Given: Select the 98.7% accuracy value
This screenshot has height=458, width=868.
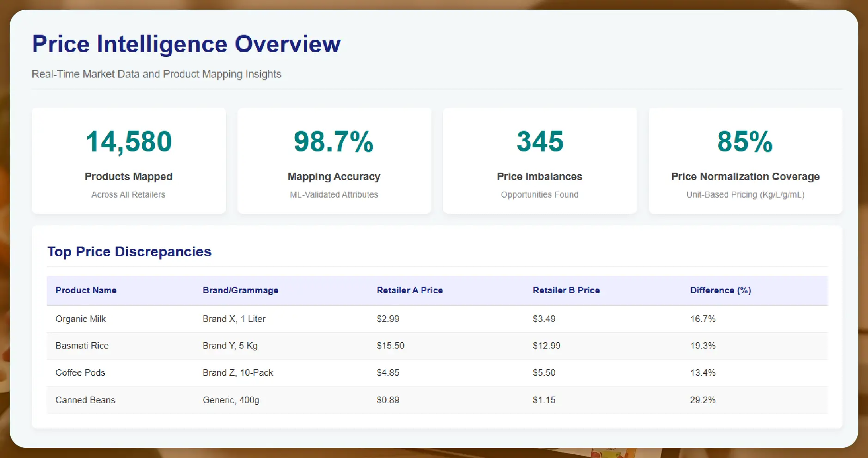Looking at the screenshot, I should pos(334,141).
